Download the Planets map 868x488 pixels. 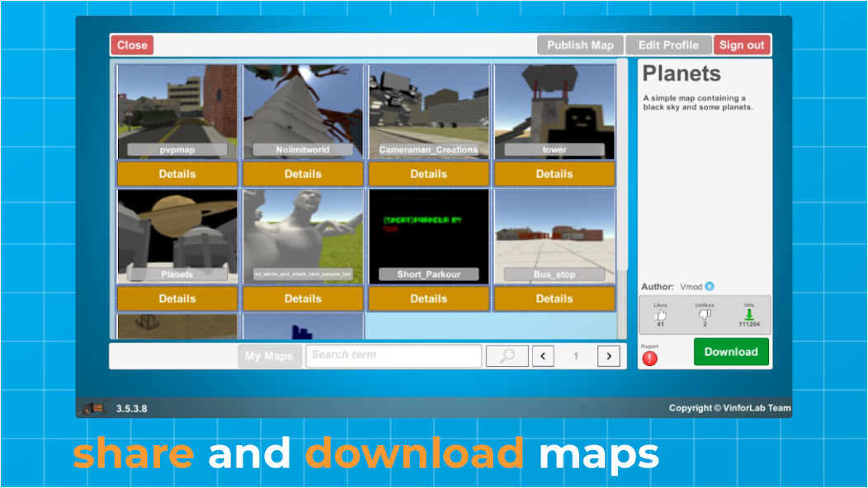(731, 351)
